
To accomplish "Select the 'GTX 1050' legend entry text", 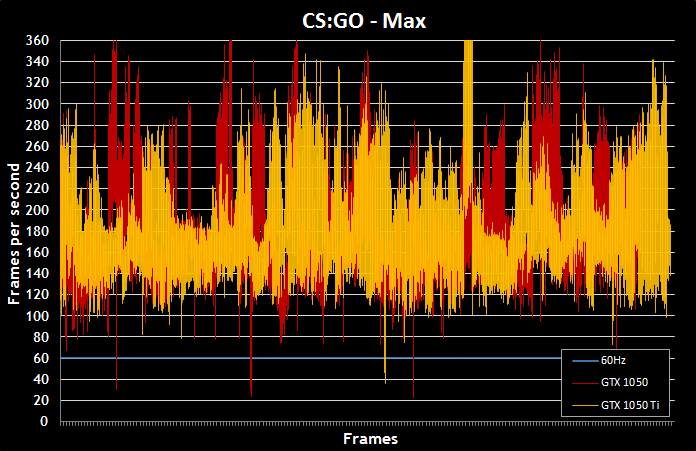I will [x=624, y=382].
